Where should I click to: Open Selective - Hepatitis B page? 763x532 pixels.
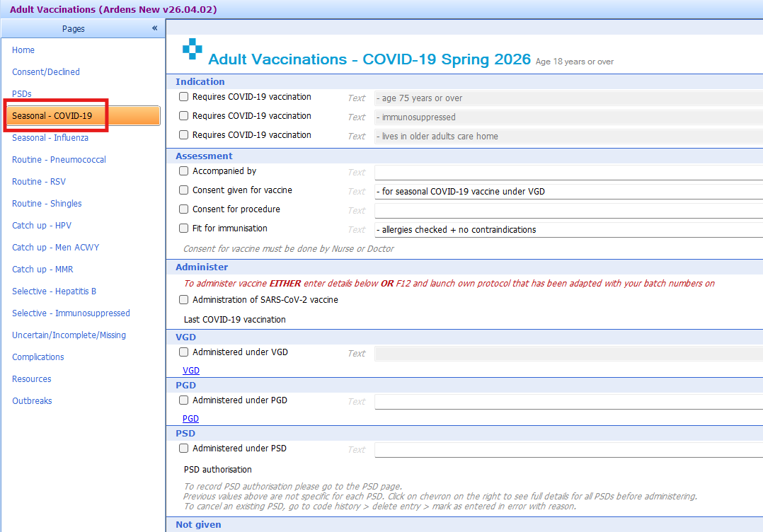click(x=54, y=291)
